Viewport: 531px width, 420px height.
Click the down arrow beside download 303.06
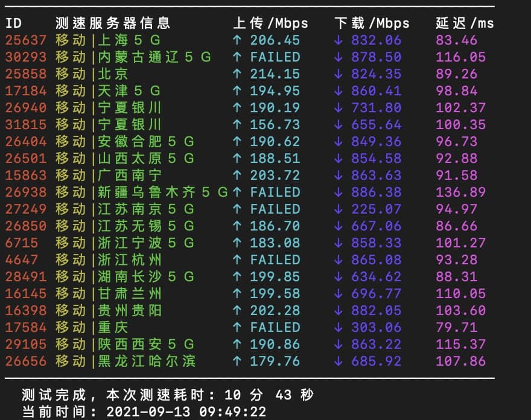[339, 328]
